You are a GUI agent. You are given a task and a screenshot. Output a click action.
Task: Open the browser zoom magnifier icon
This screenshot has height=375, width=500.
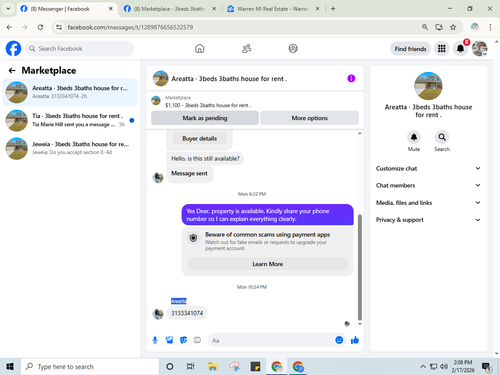click(425, 27)
